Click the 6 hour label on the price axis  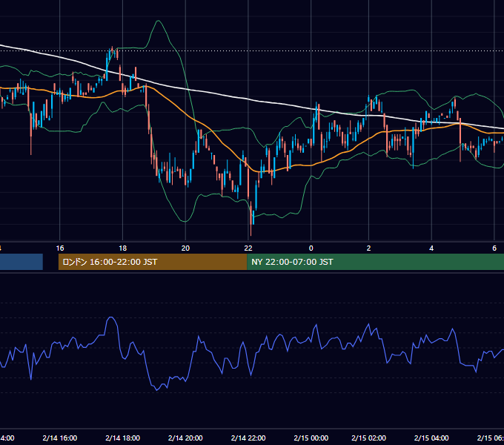(x=494, y=248)
